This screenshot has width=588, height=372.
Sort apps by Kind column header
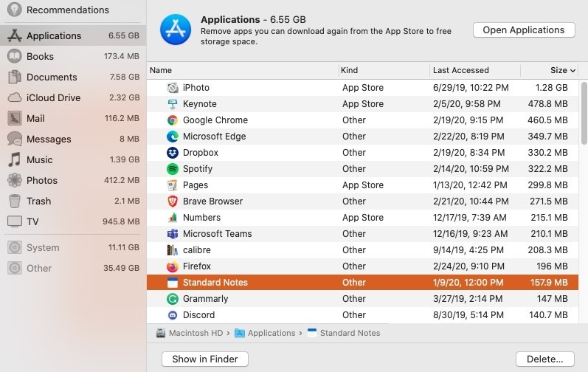tap(349, 71)
